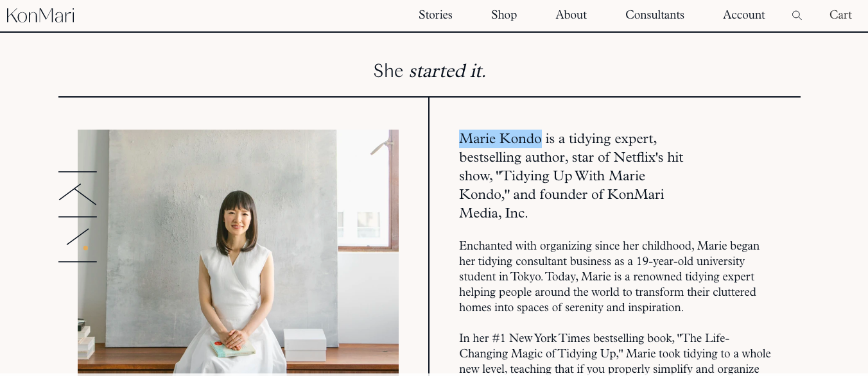Click the KonMari logo

point(40,15)
